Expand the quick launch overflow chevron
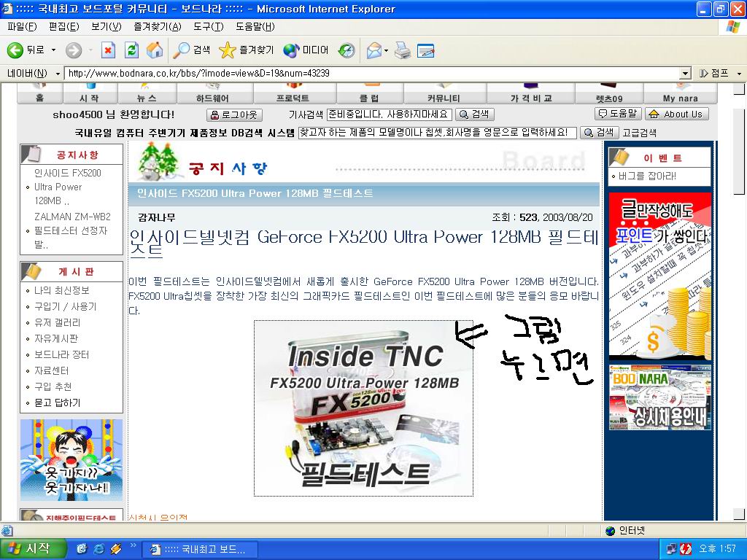The image size is (747, 560). [133, 545]
